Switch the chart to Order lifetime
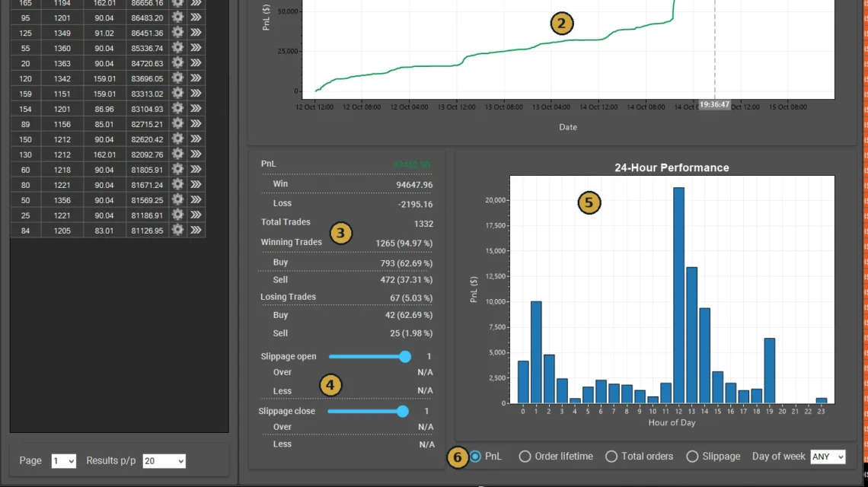868x487 pixels. tap(525, 457)
